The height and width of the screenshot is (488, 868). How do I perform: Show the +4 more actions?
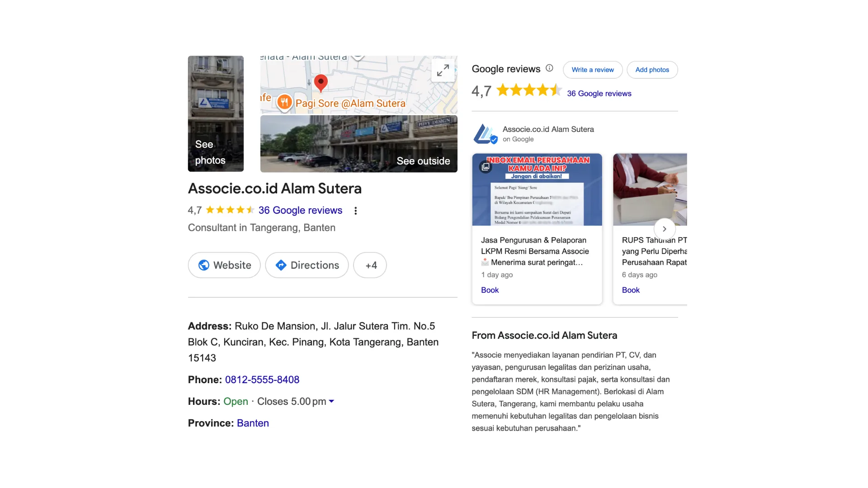(x=370, y=265)
